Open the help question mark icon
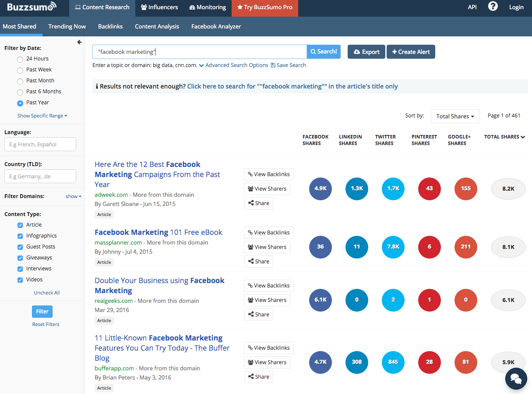This screenshot has width=532, height=394. [x=493, y=7]
